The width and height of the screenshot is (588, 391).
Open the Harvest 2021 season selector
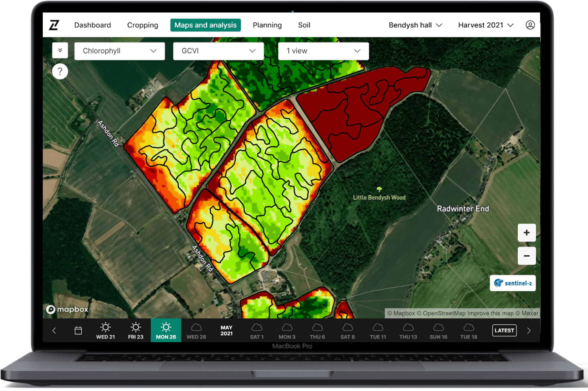pyautogui.click(x=486, y=25)
